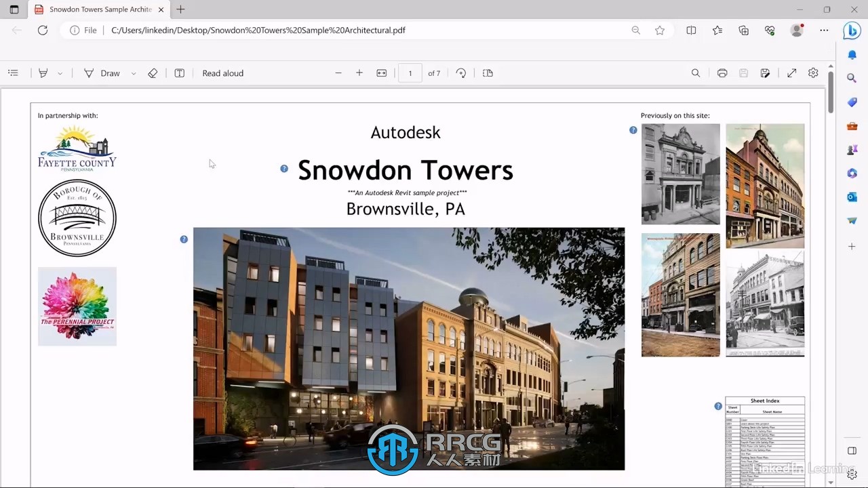Click the 'Snowdon Towers' title text

(x=406, y=170)
